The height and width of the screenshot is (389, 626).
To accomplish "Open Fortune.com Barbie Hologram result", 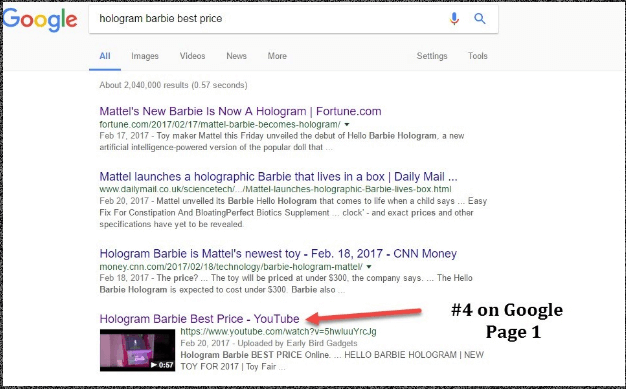I will point(240,111).
